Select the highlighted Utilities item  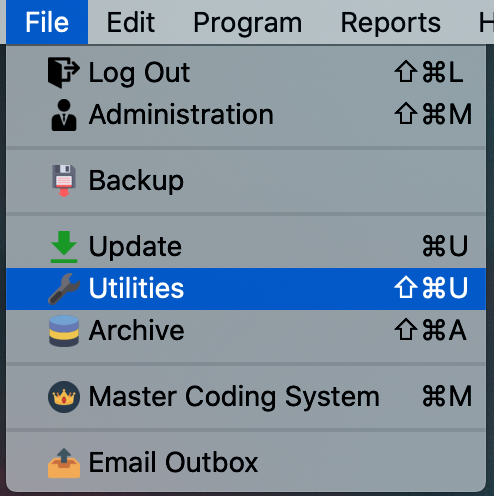pyautogui.click(x=246, y=289)
